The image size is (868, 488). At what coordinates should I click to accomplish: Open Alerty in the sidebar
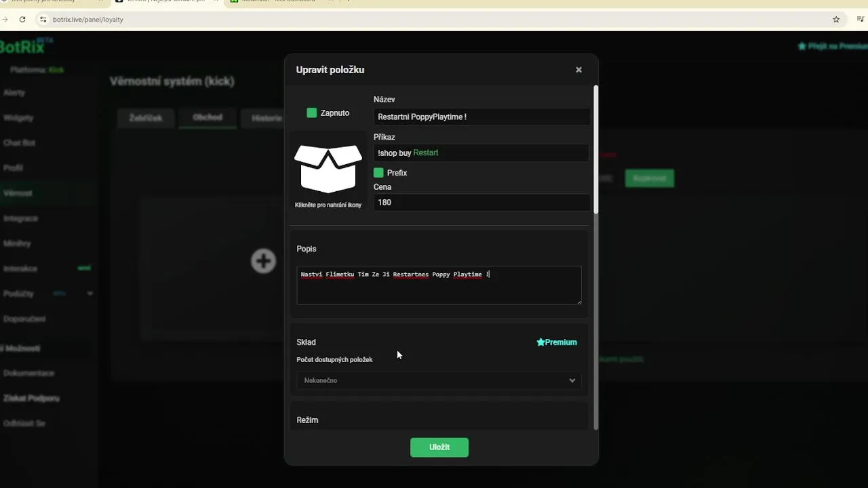14,92
